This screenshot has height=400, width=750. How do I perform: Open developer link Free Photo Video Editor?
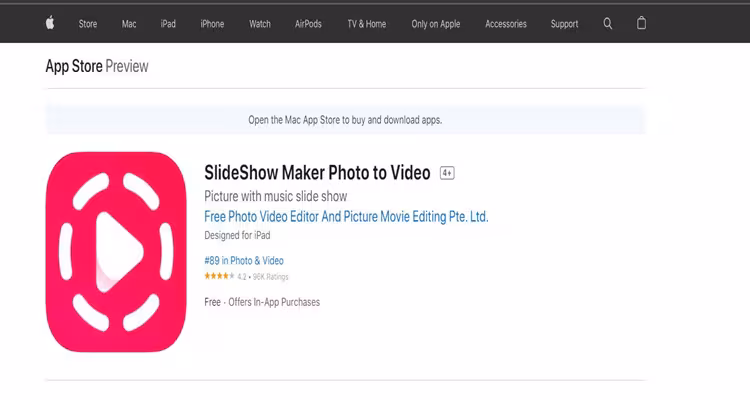(346, 216)
